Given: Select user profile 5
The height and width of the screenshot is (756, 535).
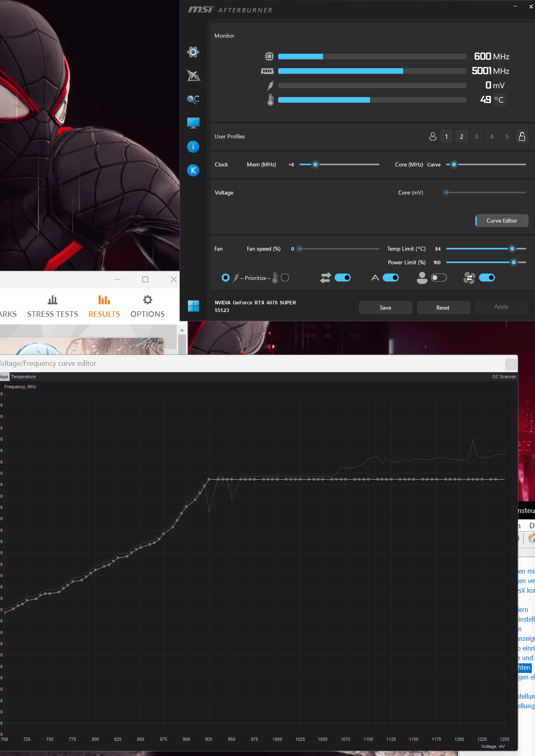Looking at the screenshot, I should click(x=507, y=136).
